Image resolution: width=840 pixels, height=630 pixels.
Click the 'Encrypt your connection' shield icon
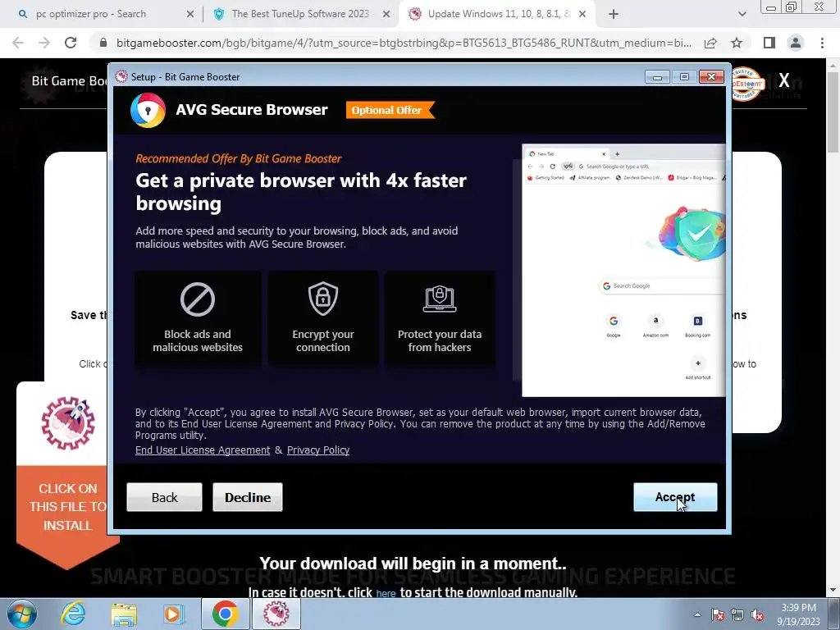click(x=323, y=299)
